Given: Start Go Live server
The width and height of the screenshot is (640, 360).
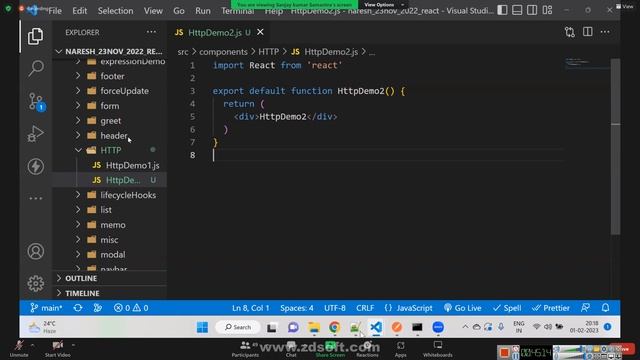Looking at the screenshot, I should (x=462, y=308).
